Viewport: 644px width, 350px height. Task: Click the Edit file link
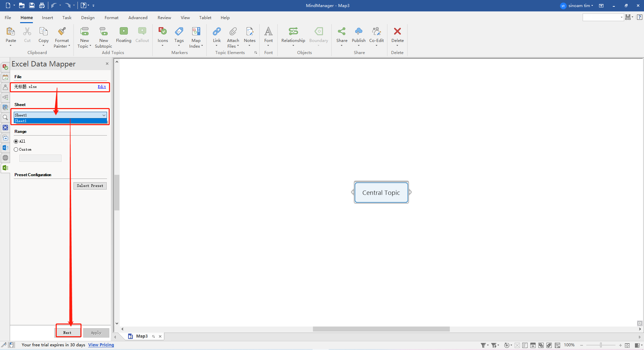tap(102, 87)
